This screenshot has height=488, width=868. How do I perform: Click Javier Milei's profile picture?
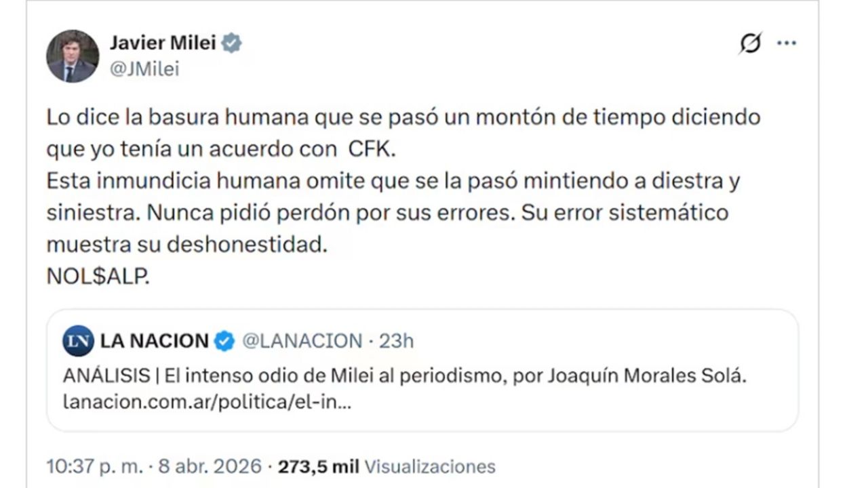[x=72, y=56]
